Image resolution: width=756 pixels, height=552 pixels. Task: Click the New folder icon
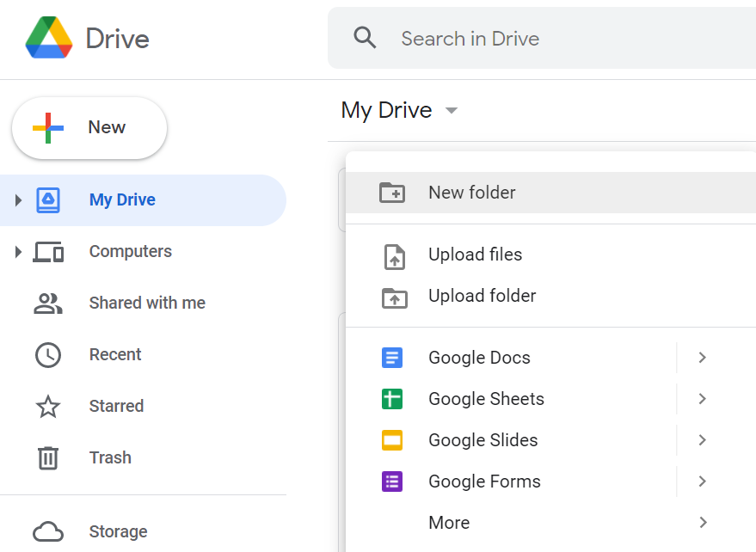point(394,193)
